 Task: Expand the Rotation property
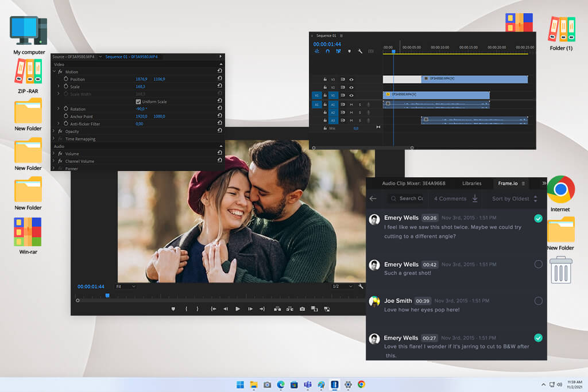[59, 108]
